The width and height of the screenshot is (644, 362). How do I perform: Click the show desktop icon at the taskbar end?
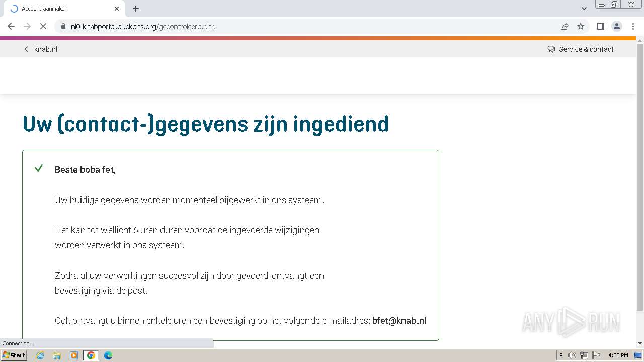[638, 355]
